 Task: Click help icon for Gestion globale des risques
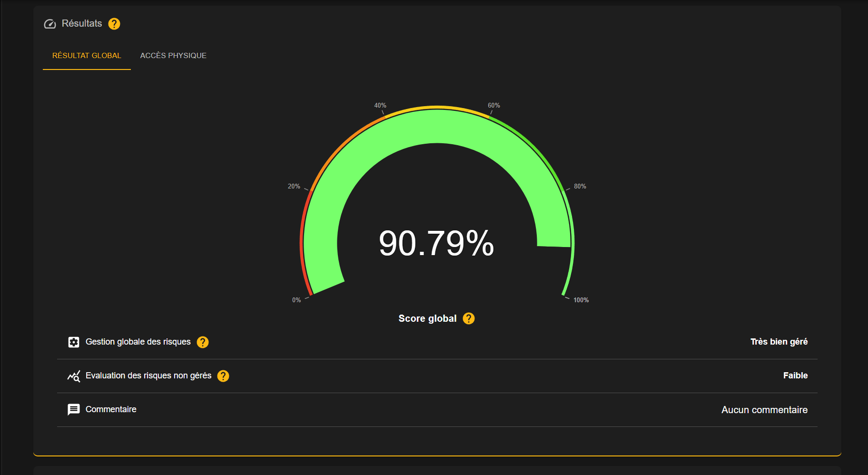[203, 342]
